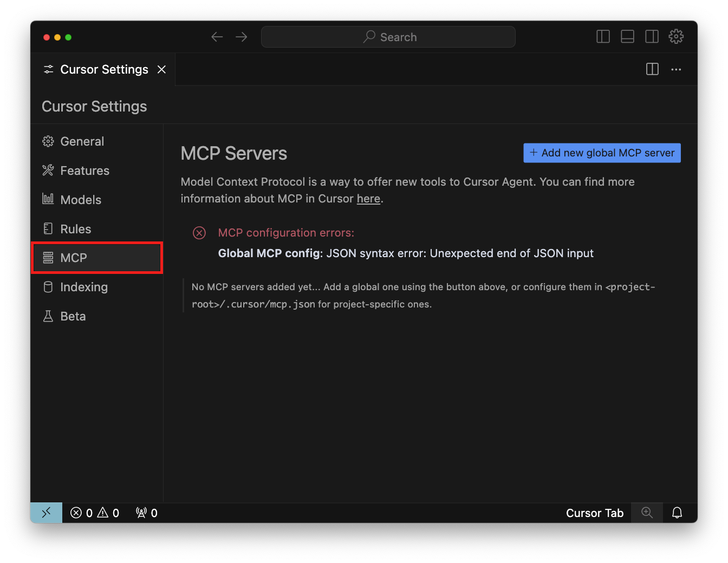Open the Models settings section
Viewport: 728px width, 563px height.
(97, 200)
